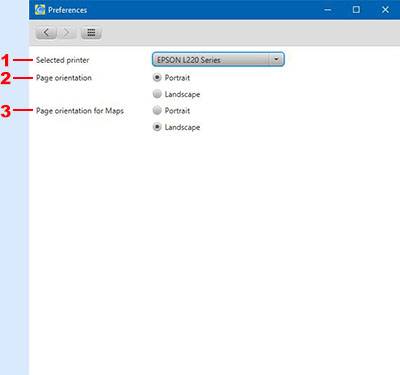400x375 pixels.
Task: Click the Page orientation for Maps label
Action: coord(80,111)
